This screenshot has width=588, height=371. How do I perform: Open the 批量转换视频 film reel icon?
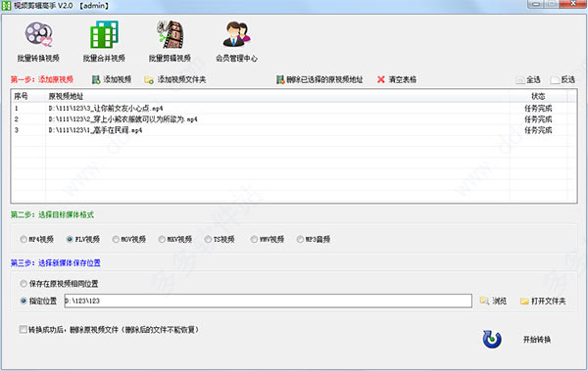pyautogui.click(x=38, y=34)
